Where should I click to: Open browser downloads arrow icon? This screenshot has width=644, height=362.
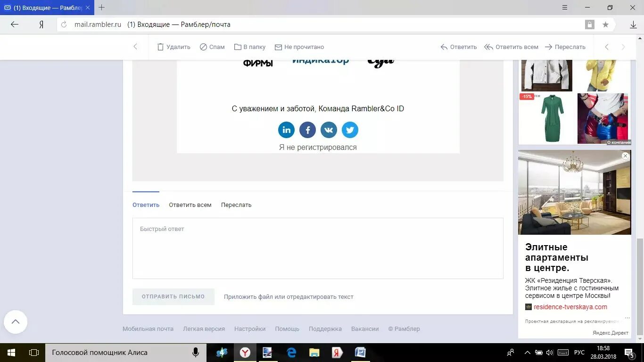(x=633, y=25)
